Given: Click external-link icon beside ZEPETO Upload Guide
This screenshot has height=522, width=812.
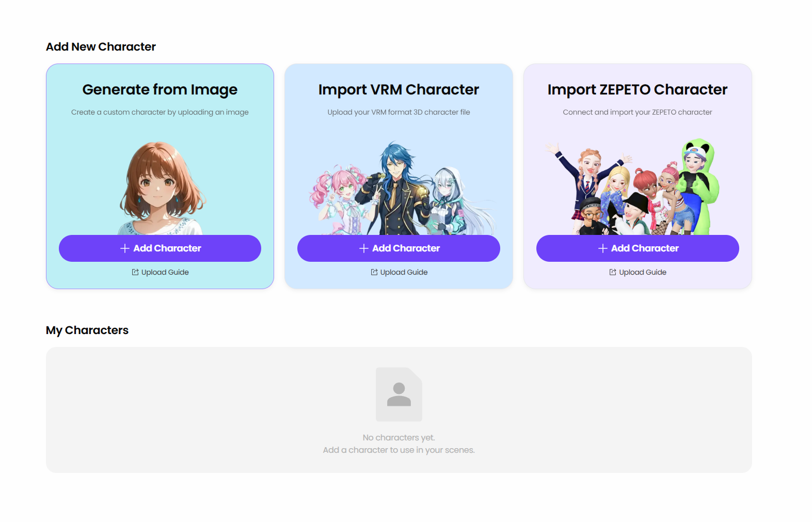Looking at the screenshot, I should 613,272.
